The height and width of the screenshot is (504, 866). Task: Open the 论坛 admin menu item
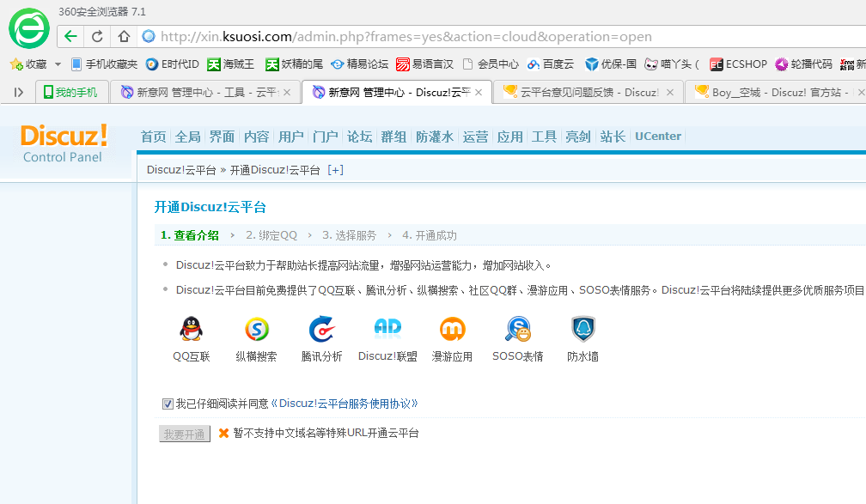tap(359, 136)
